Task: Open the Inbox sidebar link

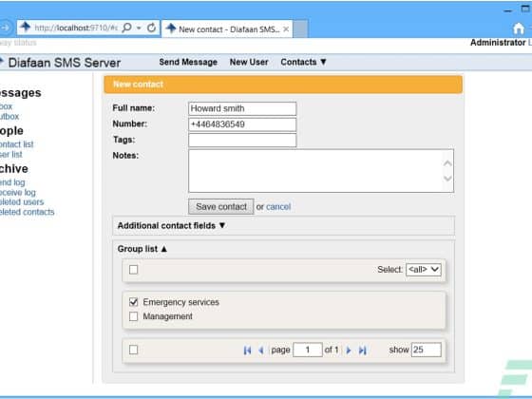Action: 6,106
